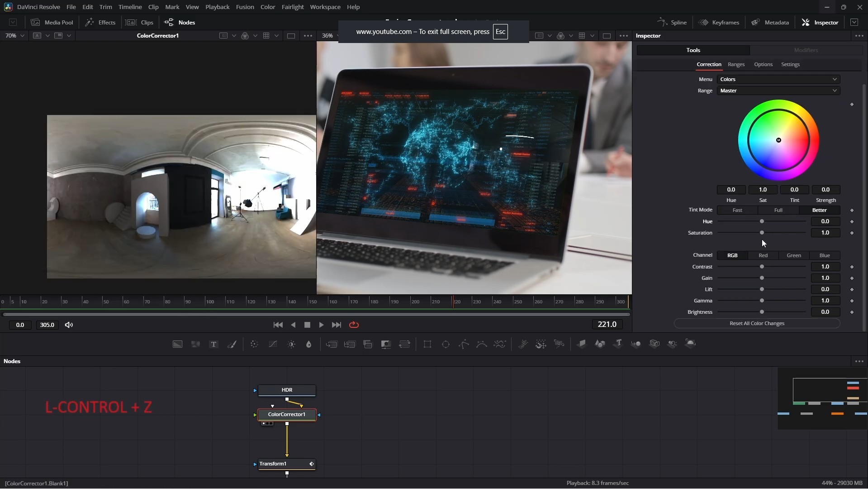Open the Playback menu
The height and width of the screenshot is (489, 868).
click(x=217, y=7)
